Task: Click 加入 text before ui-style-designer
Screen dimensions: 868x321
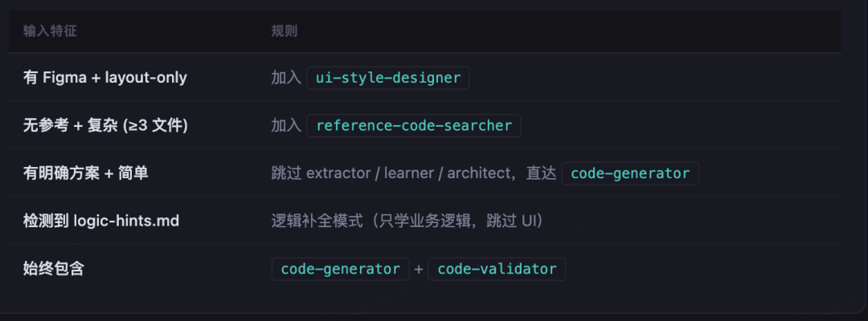Action: click(286, 78)
